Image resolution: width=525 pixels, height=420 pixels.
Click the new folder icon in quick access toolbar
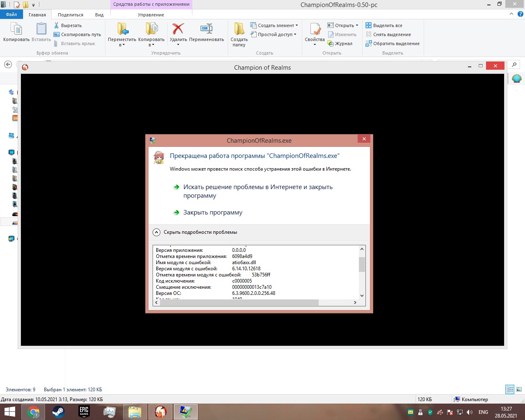(25, 5)
